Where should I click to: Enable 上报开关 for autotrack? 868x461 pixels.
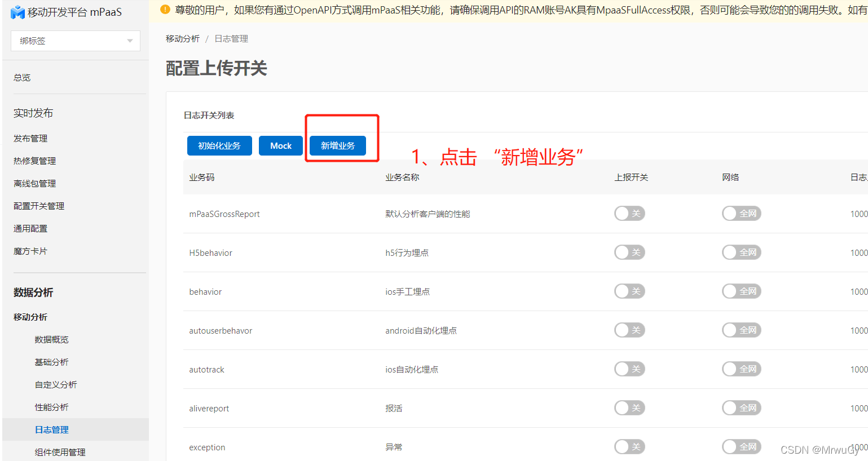tap(629, 369)
